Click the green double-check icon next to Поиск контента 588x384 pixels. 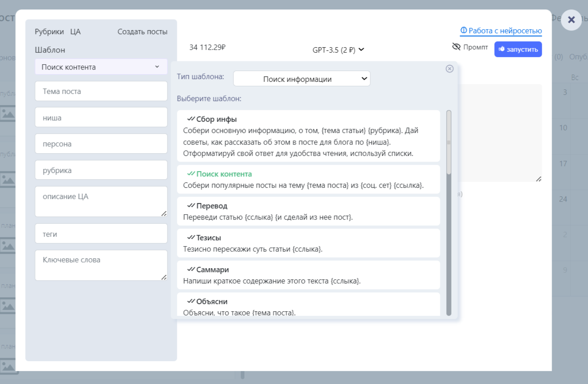click(x=191, y=174)
